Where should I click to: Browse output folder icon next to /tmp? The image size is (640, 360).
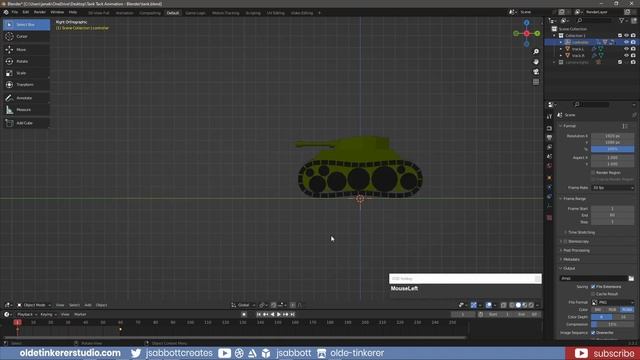pos(631,278)
